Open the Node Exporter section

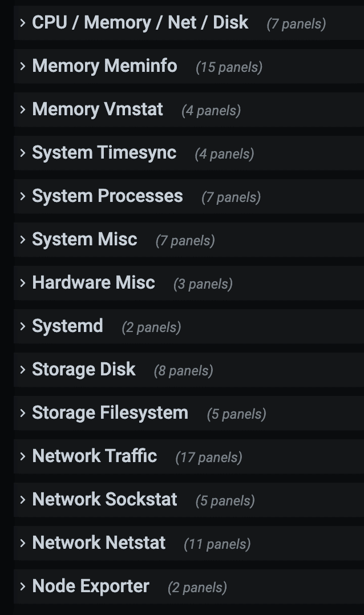(x=91, y=586)
